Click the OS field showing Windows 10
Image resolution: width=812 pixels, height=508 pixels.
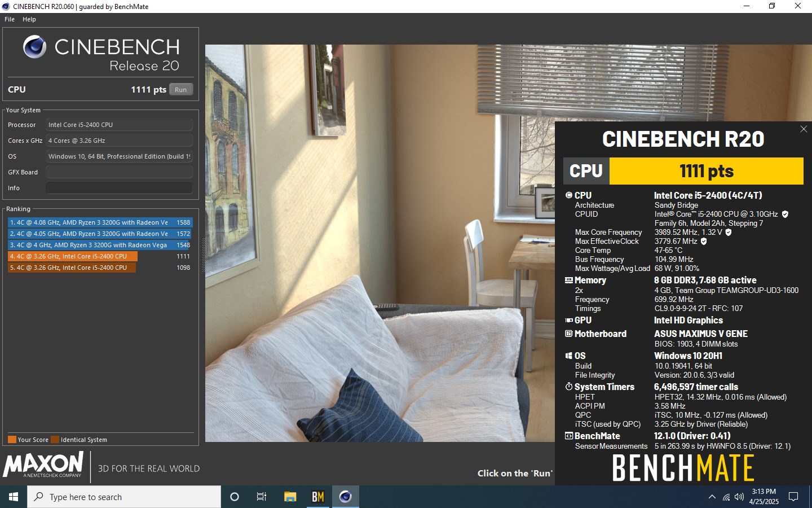[119, 156]
